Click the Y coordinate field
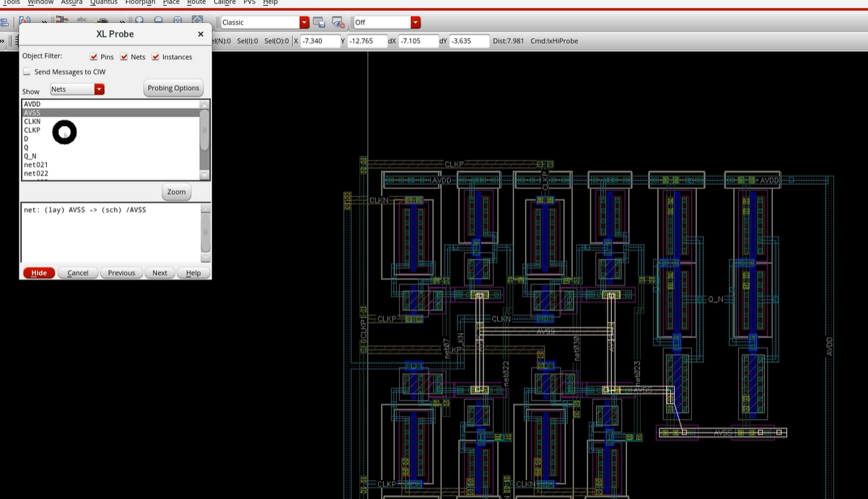Viewport: 868px width, 499px height. point(366,41)
